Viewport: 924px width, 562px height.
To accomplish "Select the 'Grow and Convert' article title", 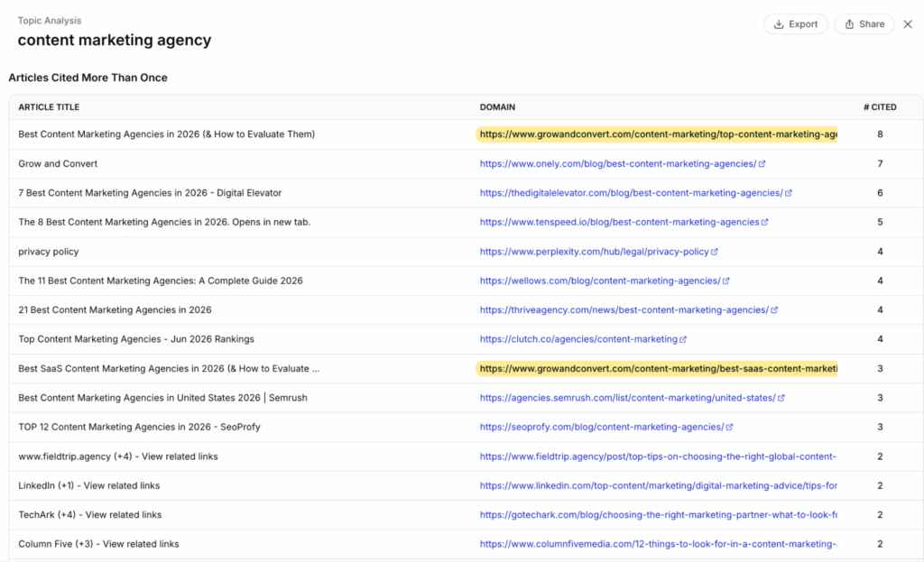I will [x=58, y=164].
